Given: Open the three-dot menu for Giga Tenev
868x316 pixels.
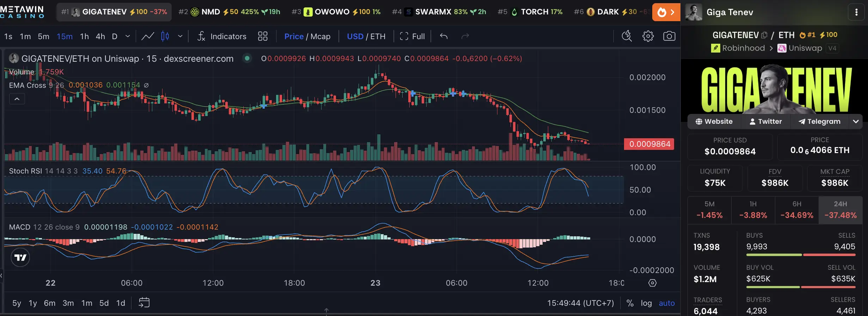Looking at the screenshot, I should pos(856,12).
